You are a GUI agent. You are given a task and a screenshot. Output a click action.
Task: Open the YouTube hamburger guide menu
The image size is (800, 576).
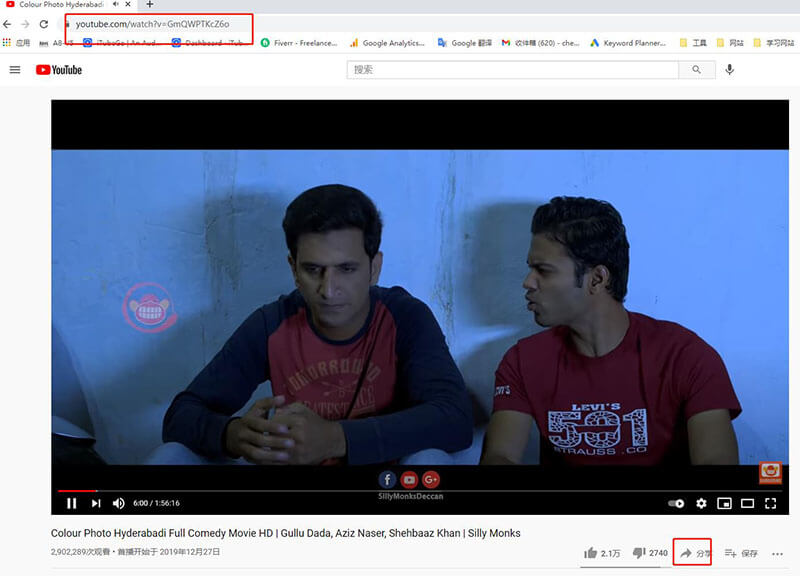click(15, 70)
